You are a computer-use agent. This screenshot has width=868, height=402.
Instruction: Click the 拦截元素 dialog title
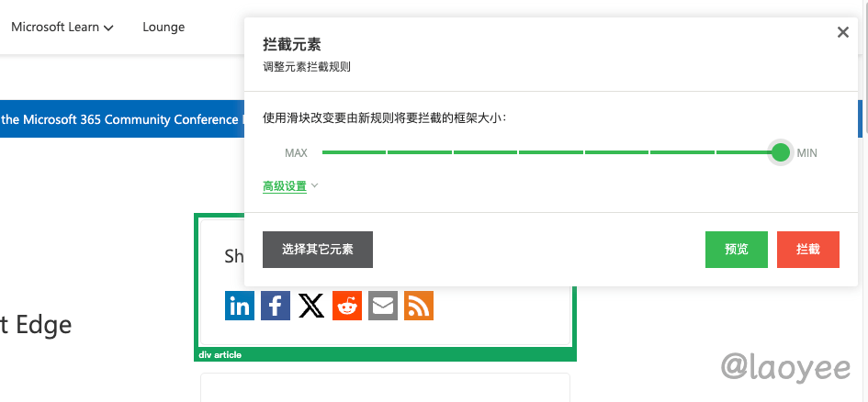[292, 44]
